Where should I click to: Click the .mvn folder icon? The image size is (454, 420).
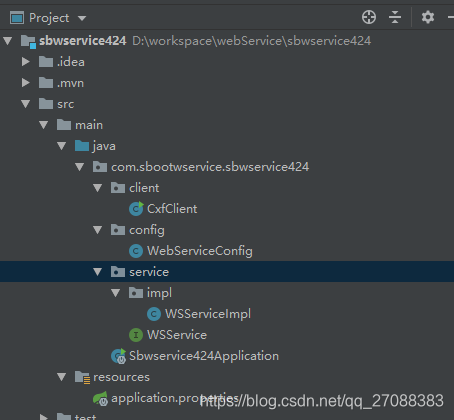46,83
